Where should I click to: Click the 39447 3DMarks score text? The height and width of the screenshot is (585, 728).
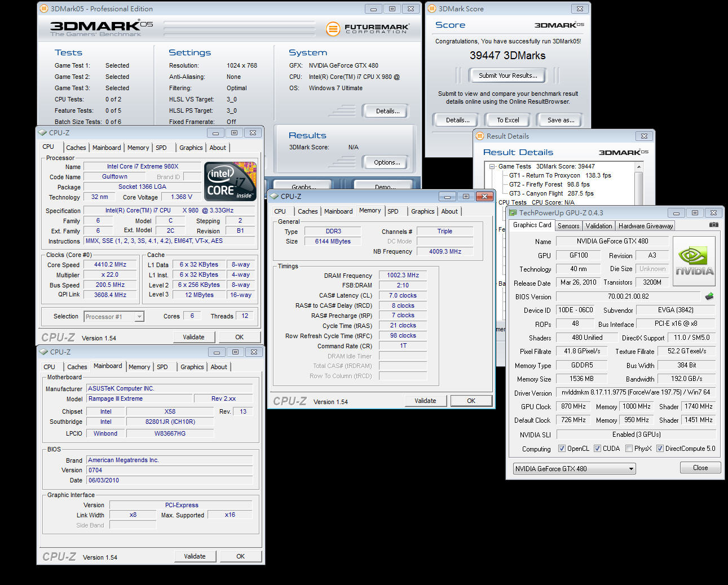click(508, 56)
